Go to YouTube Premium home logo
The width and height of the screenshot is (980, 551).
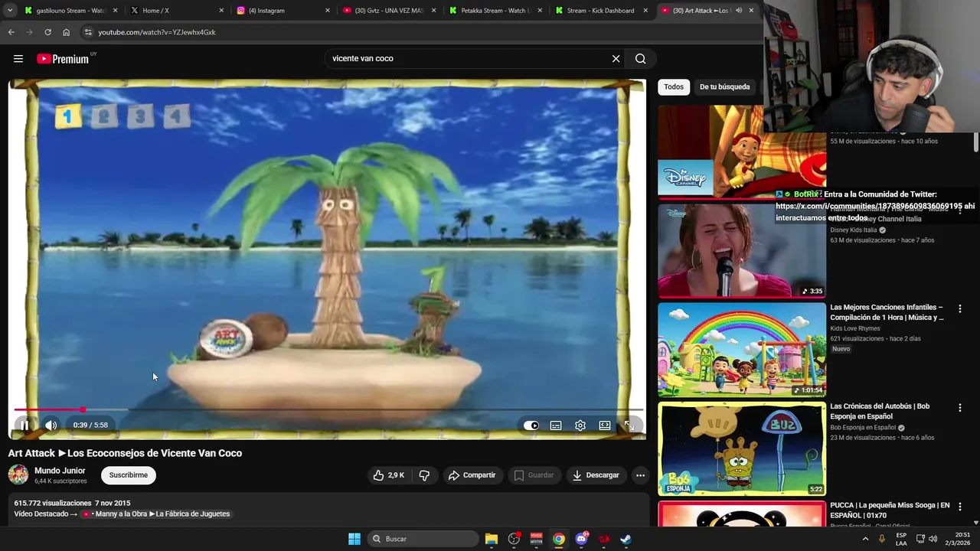coord(63,59)
